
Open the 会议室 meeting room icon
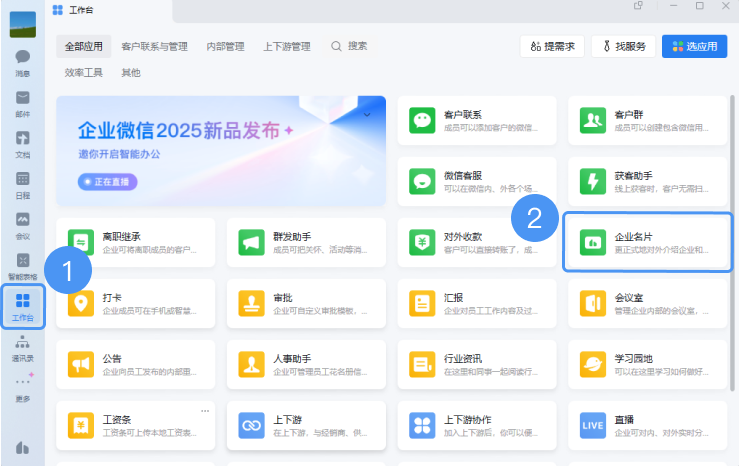[592, 303]
